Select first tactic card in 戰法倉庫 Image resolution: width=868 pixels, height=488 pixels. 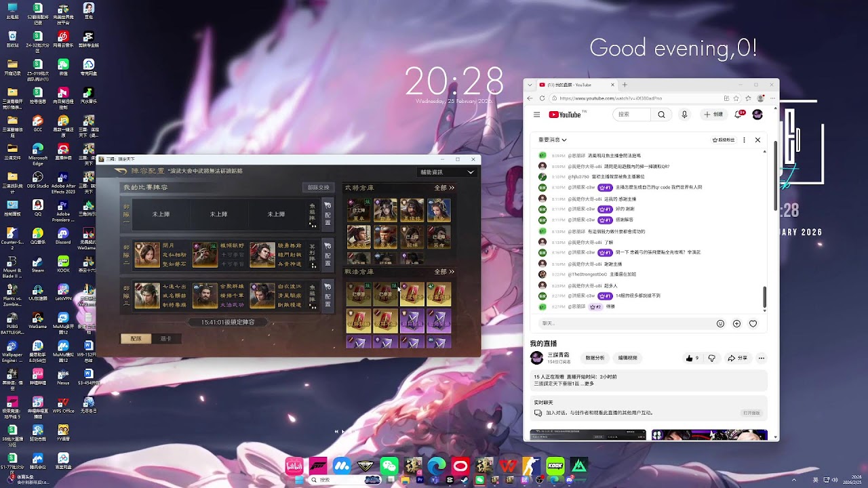(358, 294)
